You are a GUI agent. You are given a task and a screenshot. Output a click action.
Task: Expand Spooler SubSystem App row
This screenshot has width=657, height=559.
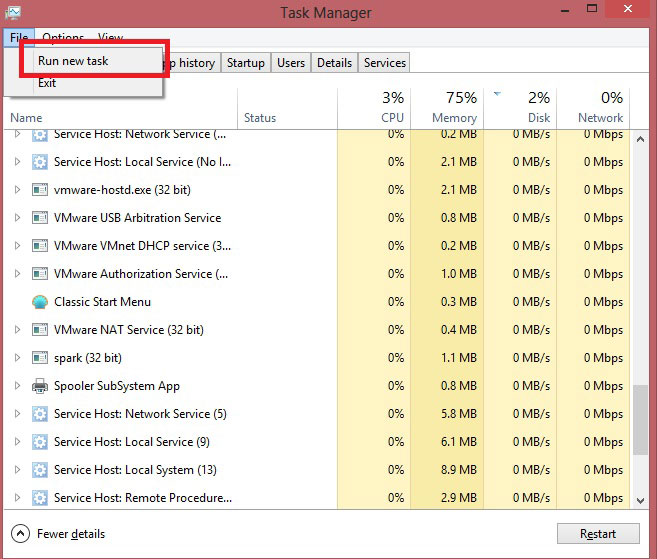(x=17, y=386)
